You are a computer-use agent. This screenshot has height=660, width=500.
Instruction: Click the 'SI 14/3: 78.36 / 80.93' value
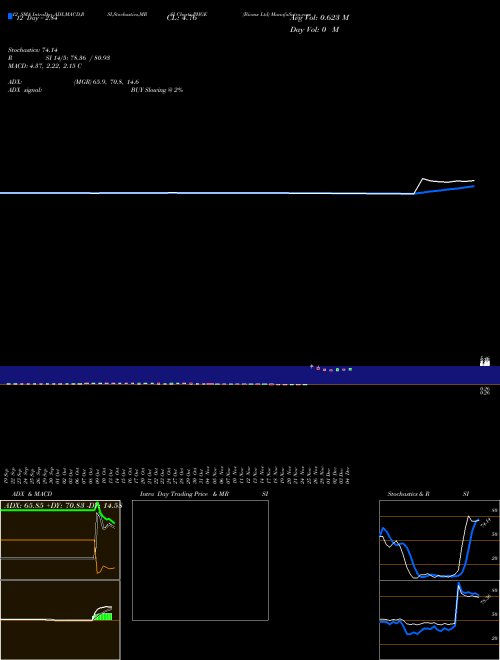click(x=78, y=58)
